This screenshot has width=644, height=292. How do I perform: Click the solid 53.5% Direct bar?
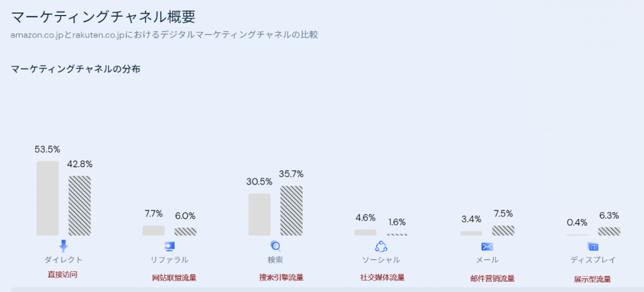[48, 198]
